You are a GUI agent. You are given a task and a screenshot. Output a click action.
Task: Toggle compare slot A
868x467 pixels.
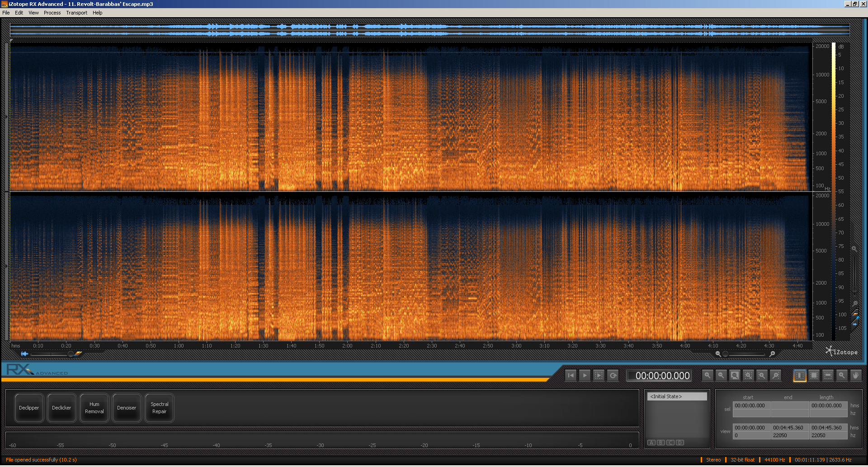[x=651, y=443]
